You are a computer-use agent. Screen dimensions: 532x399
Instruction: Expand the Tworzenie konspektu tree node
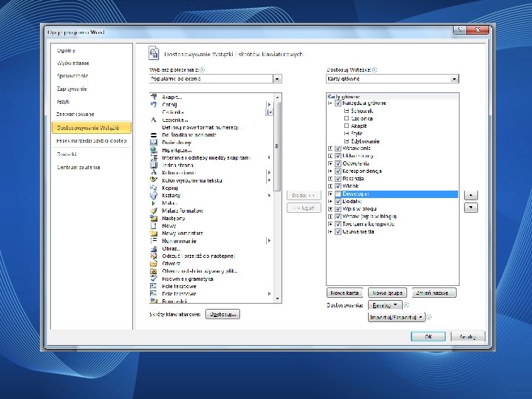tap(330, 225)
